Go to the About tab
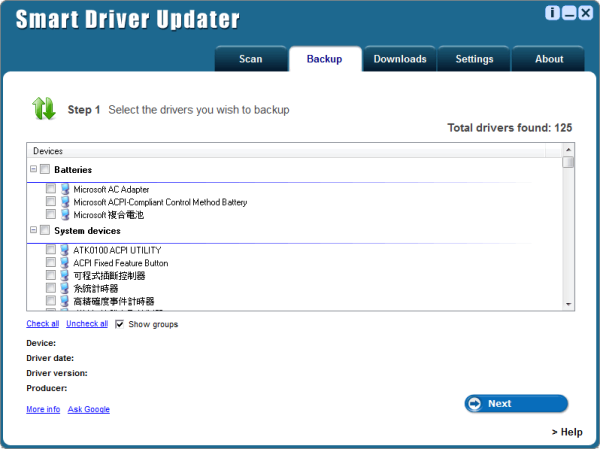Image resolution: width=600 pixels, height=449 pixels. pyautogui.click(x=549, y=59)
